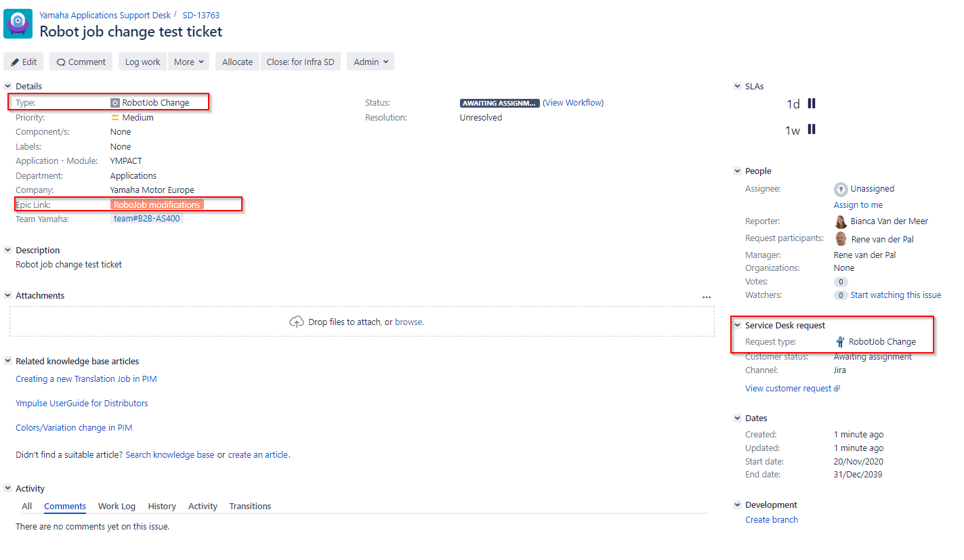Open the Yamaha Applications Support Desk breadcrumb

click(105, 15)
